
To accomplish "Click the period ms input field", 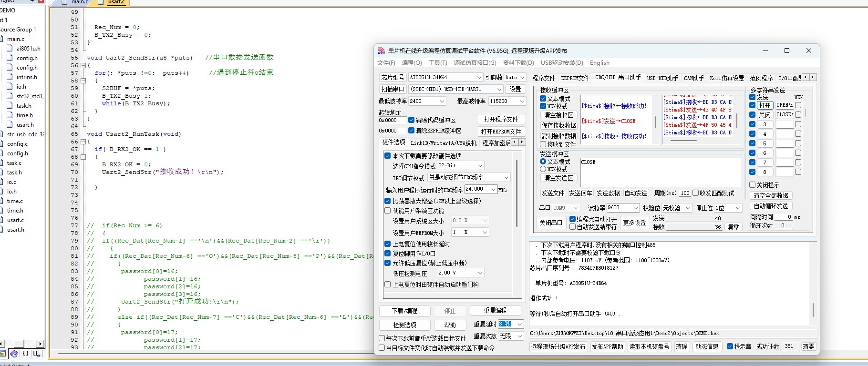I will (x=685, y=193).
